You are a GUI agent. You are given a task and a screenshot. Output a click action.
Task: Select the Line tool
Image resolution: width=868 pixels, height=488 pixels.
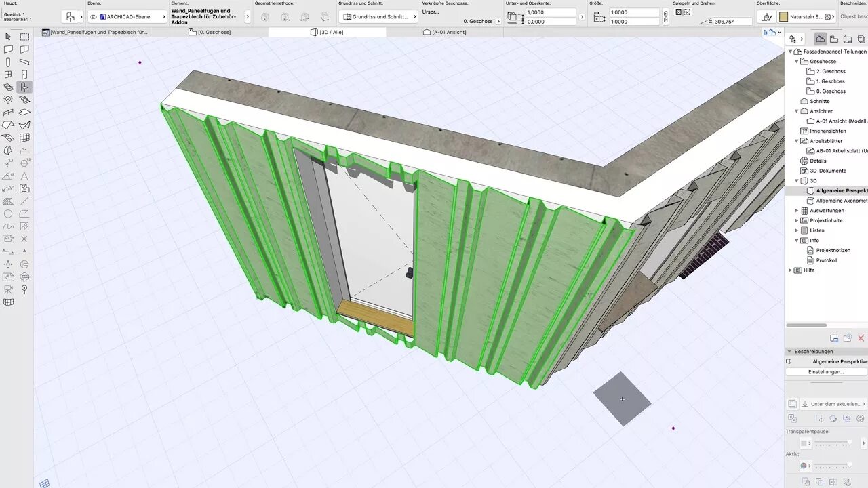pos(24,201)
